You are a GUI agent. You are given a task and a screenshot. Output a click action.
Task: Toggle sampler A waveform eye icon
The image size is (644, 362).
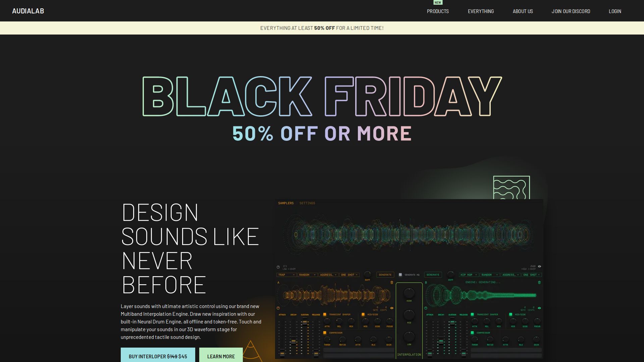[x=391, y=308]
